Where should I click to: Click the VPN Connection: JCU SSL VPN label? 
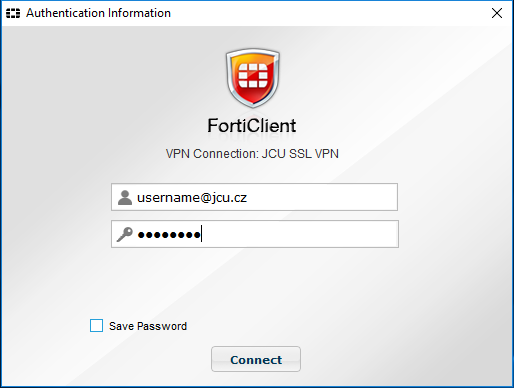tap(252, 154)
